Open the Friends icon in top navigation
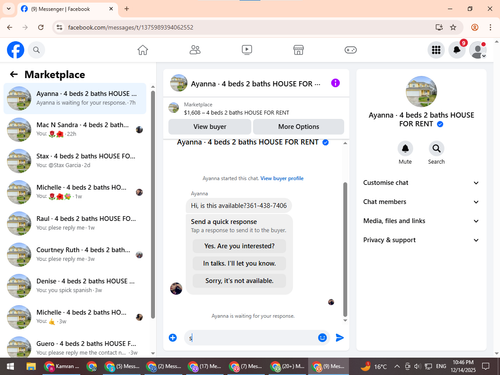Image resolution: width=500 pixels, height=375 pixels. (x=195, y=50)
